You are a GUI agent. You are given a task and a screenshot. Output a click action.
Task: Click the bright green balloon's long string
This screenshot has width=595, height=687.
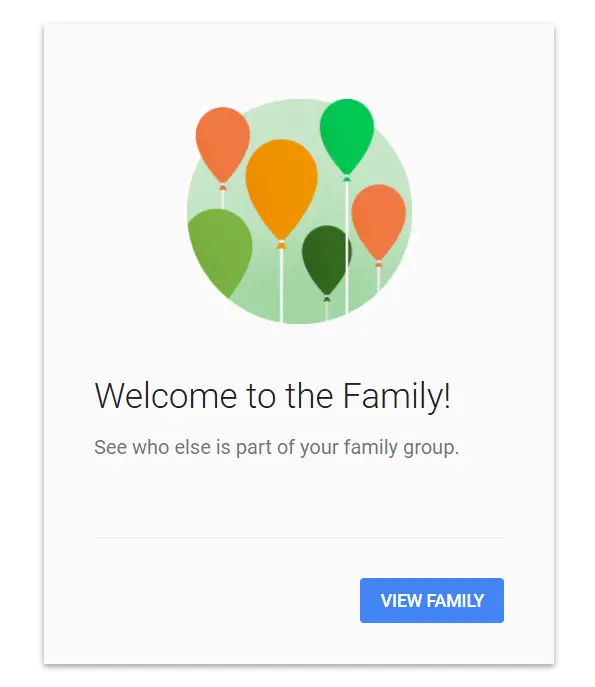pyautogui.click(x=347, y=247)
